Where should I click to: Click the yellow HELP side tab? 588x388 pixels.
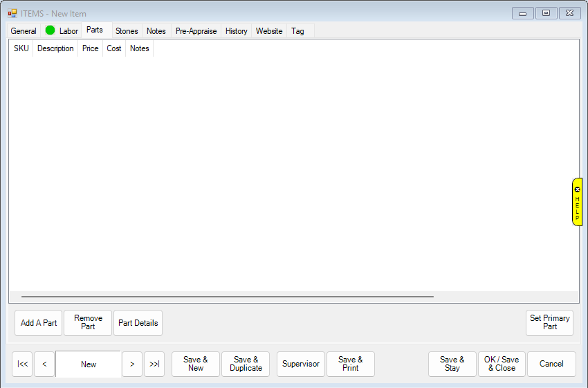(577, 201)
